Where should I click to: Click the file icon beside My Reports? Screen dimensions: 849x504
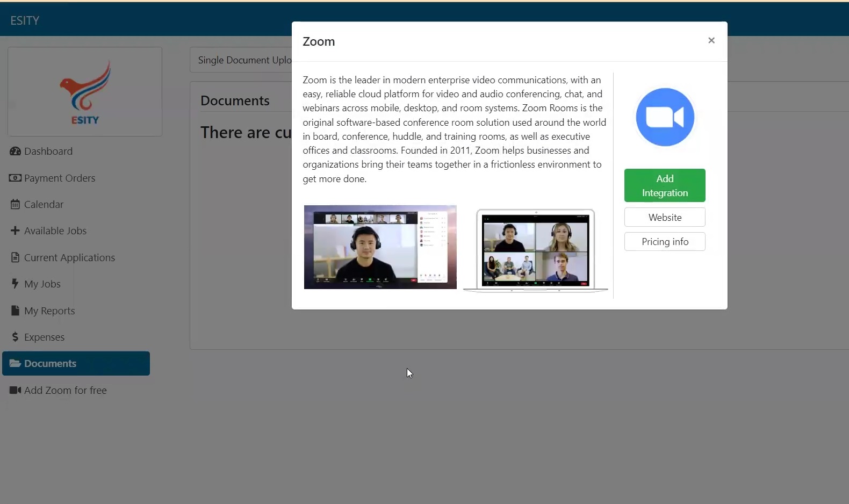[x=15, y=310]
